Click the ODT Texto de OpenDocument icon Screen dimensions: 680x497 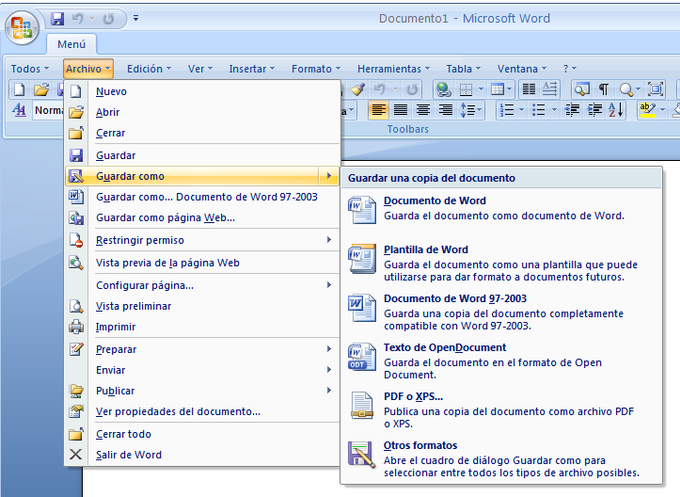point(362,356)
